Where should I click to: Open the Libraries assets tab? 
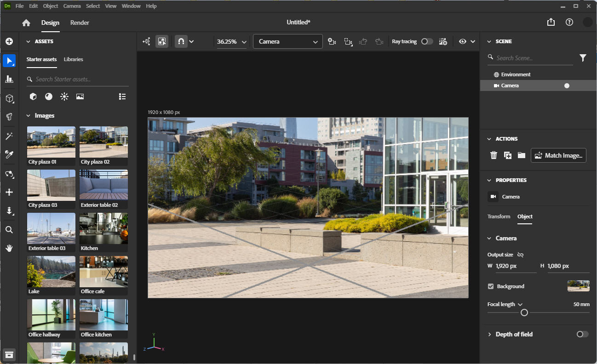(73, 59)
